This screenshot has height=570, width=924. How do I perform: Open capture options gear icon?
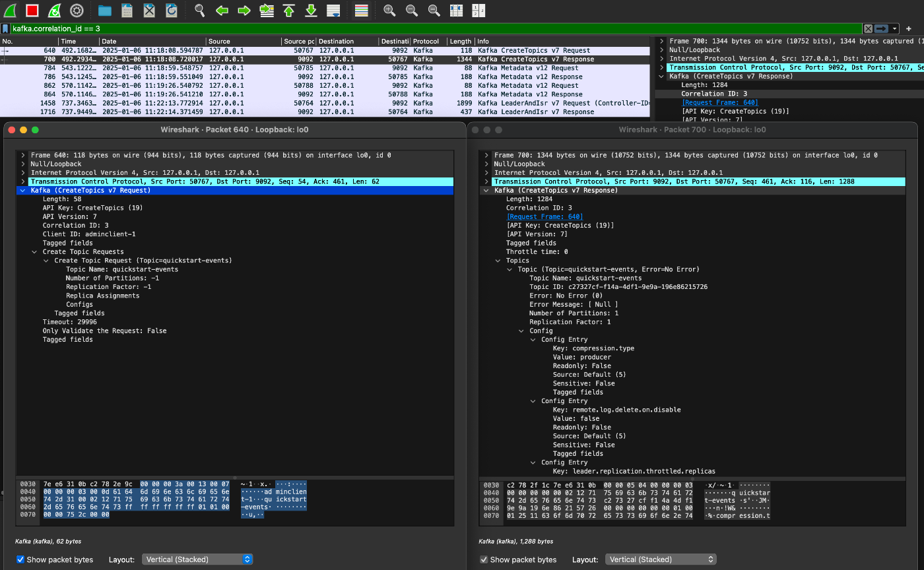(77, 10)
